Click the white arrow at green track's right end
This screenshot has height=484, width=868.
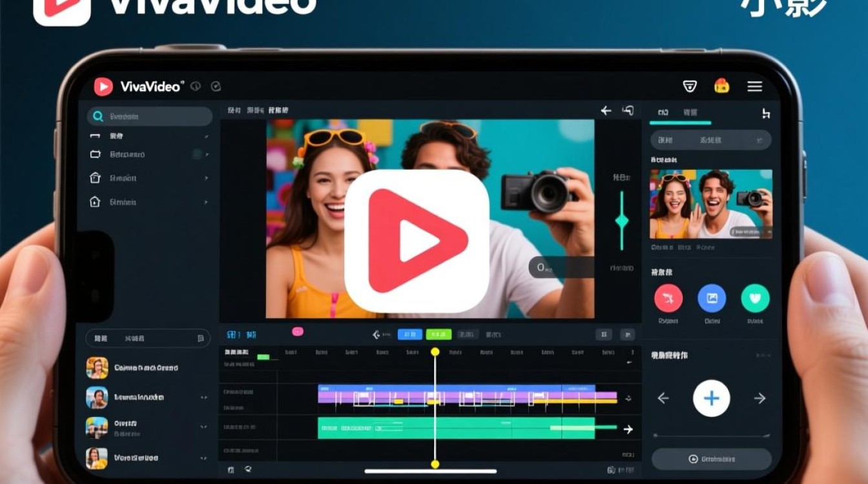point(628,429)
